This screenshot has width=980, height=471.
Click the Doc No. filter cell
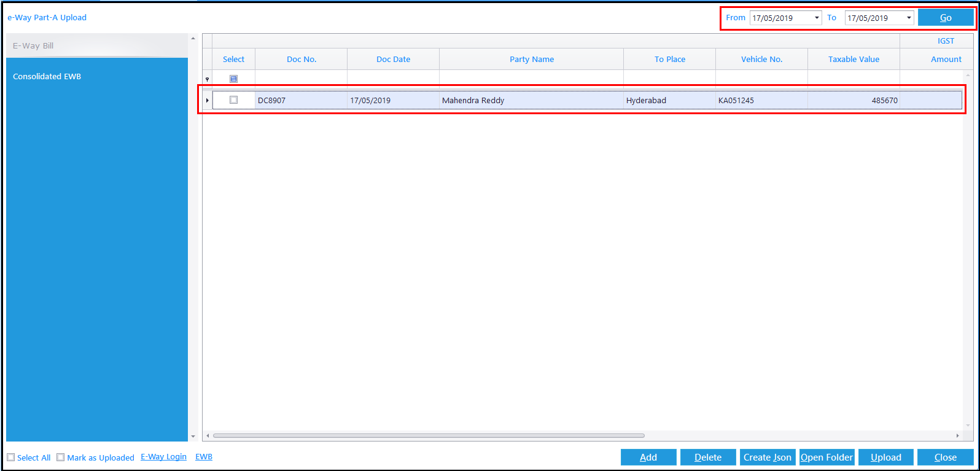(301, 79)
